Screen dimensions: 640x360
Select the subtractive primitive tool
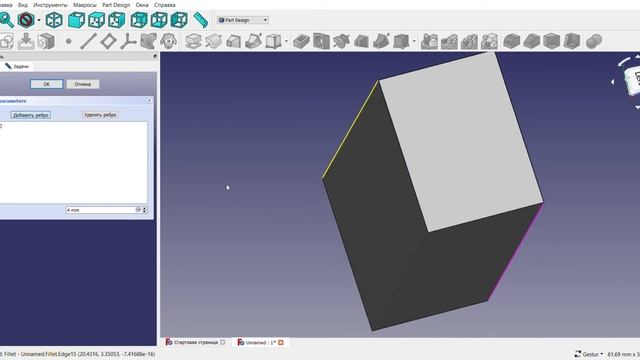[x=401, y=41]
